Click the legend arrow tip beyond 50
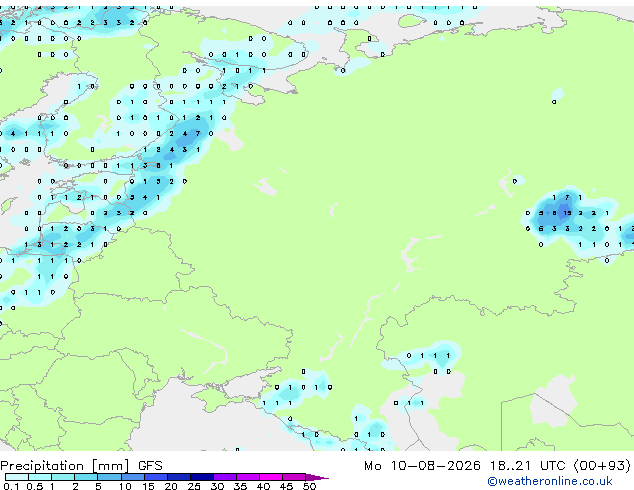 point(317,477)
